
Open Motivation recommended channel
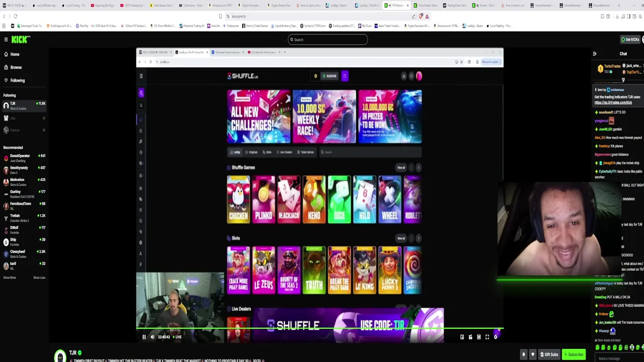click(24, 182)
